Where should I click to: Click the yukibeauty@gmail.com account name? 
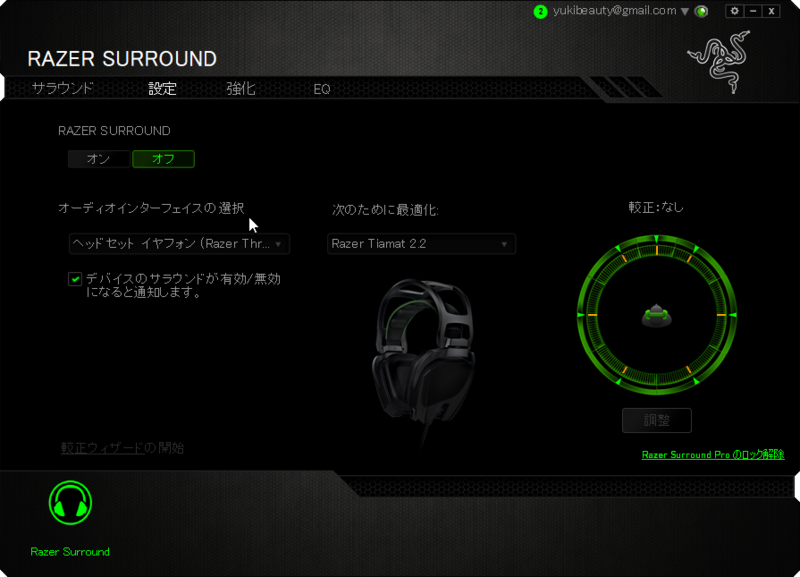[614, 11]
